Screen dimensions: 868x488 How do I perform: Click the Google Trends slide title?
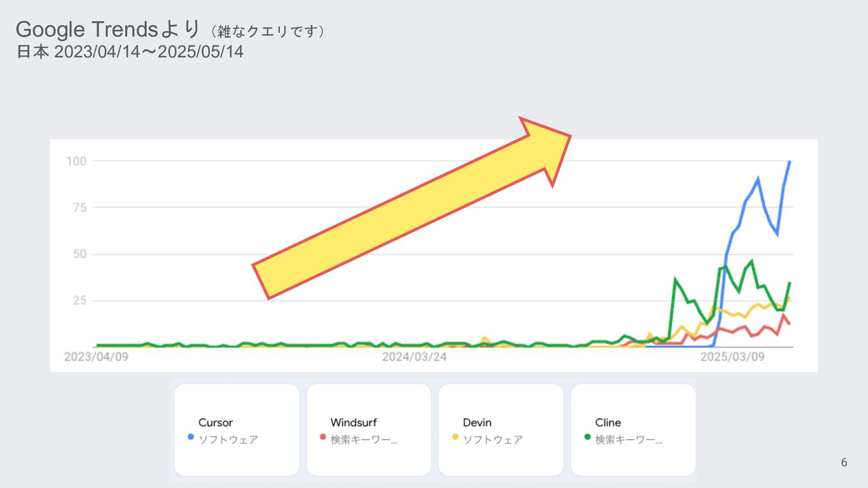[x=170, y=30]
